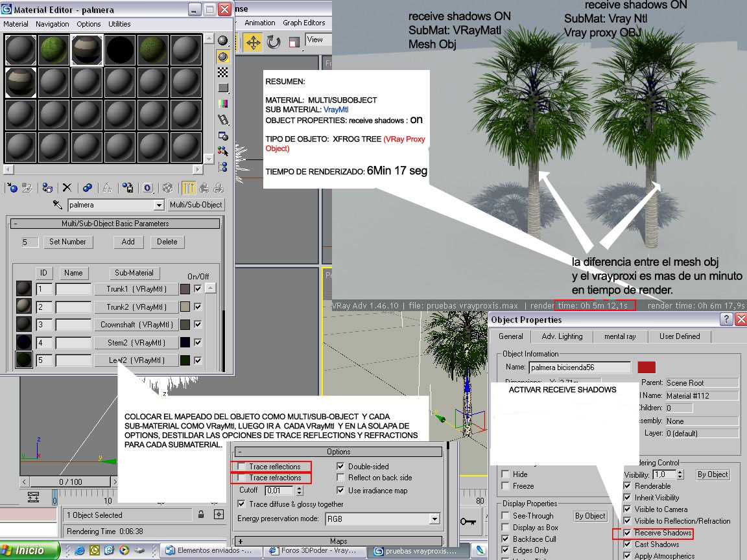The width and height of the screenshot is (747, 560).
Task: Toggle On/Off checkbox for Leaf2 sub-material
Action: tap(198, 360)
